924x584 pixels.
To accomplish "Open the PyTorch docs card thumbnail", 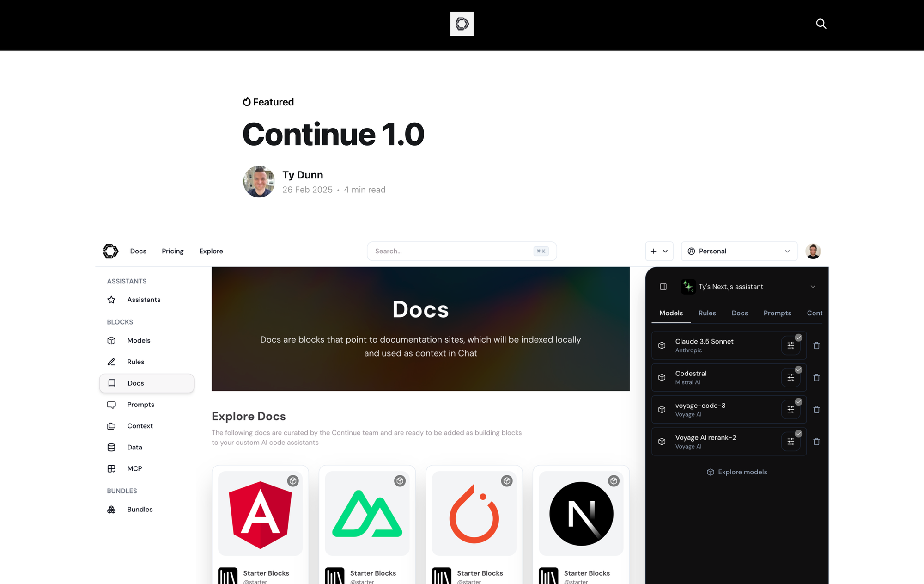I will click(474, 513).
